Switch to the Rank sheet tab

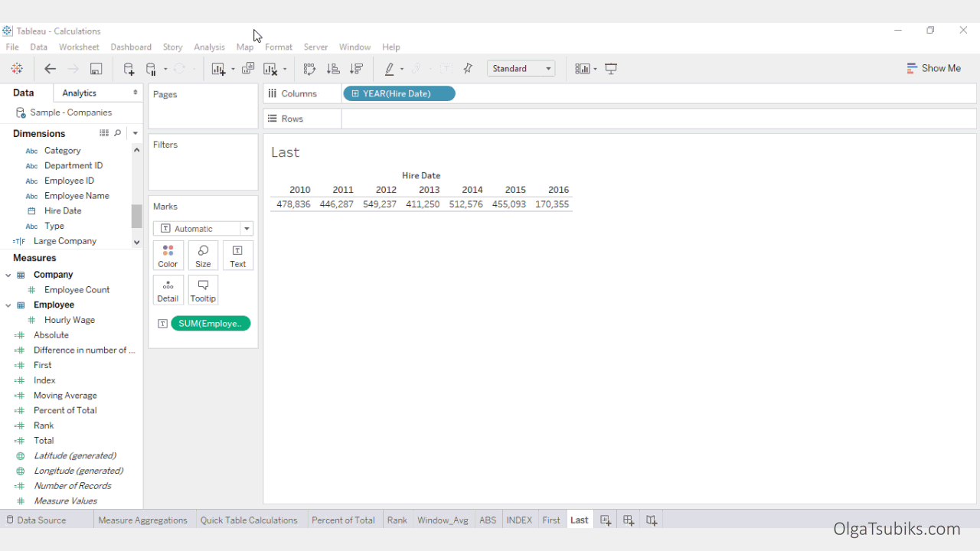pyautogui.click(x=397, y=520)
